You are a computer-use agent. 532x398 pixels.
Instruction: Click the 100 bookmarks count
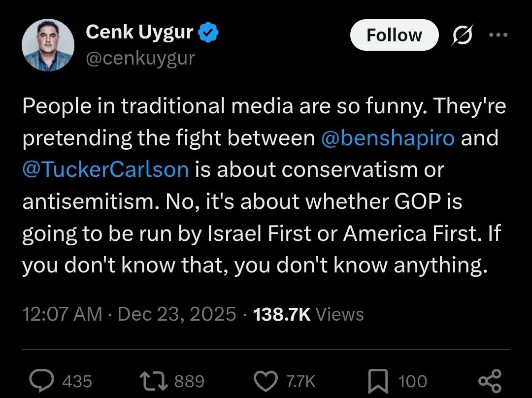412,381
